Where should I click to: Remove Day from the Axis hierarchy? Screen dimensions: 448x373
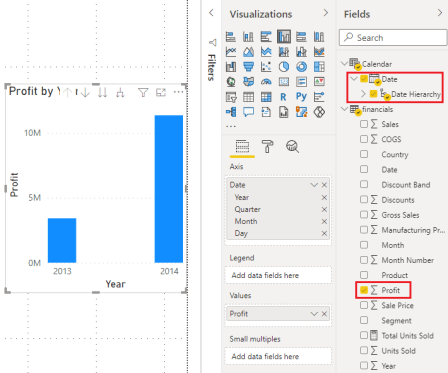coord(324,233)
